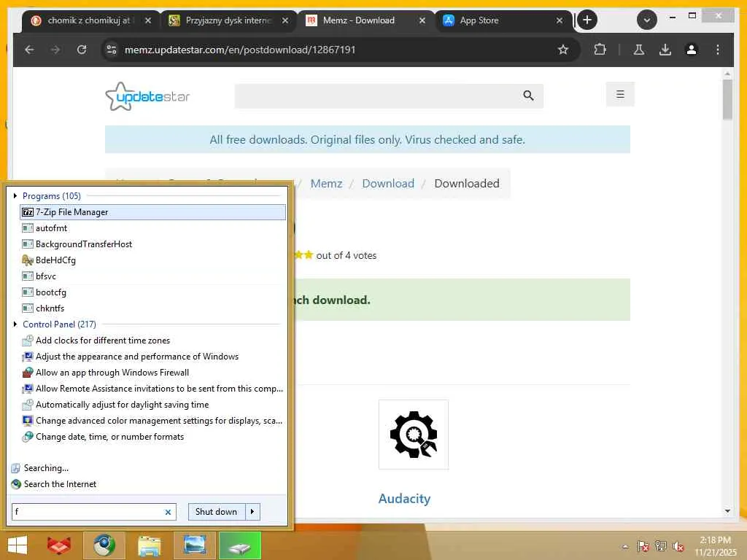Open the picture viewer taskbar icon
This screenshot has width=747, height=560.
click(194, 545)
